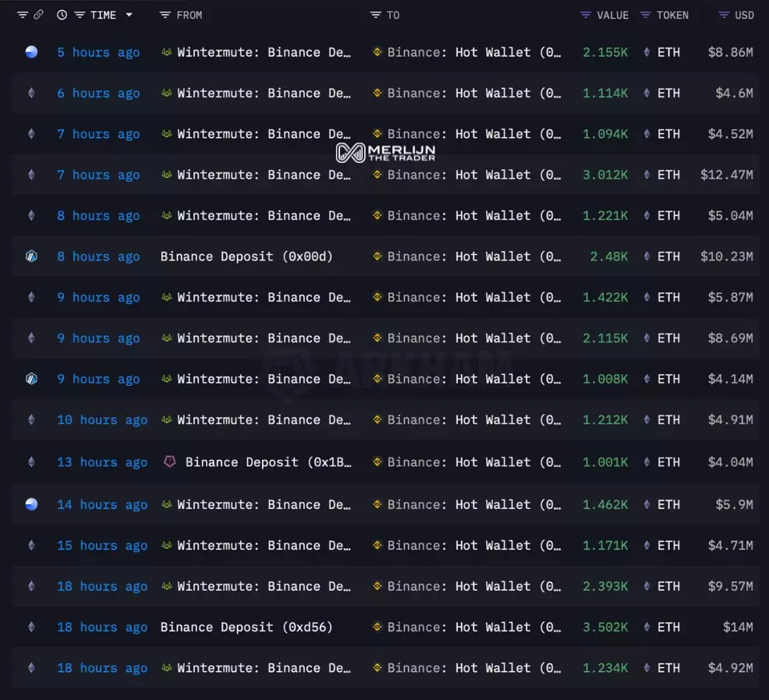Open the VALUE column filter
This screenshot has width=769, height=700.
[586, 15]
